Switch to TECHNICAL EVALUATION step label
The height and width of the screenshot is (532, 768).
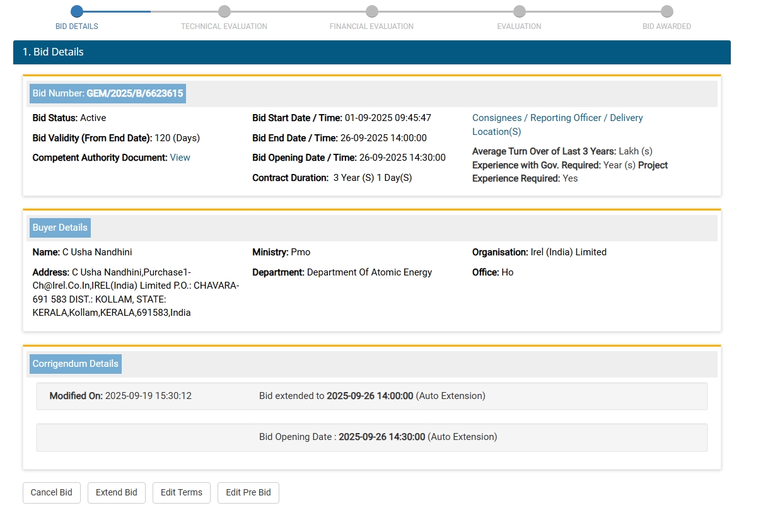pos(224,26)
